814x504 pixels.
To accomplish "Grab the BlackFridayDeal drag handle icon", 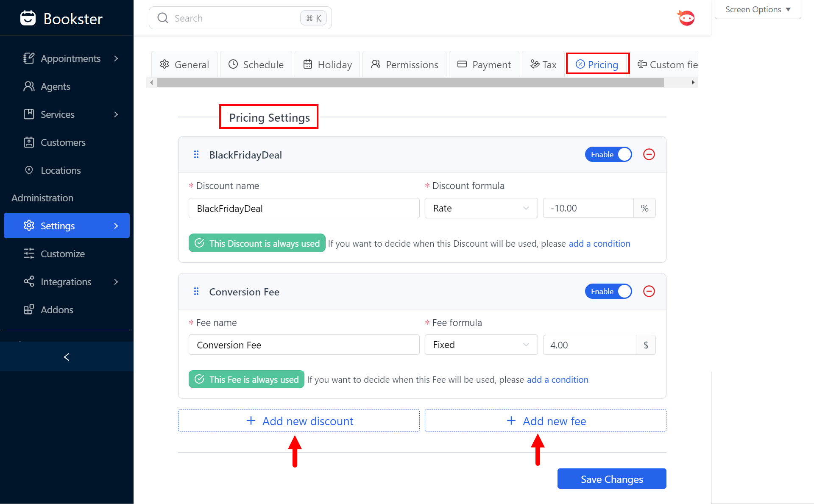I will (x=196, y=155).
